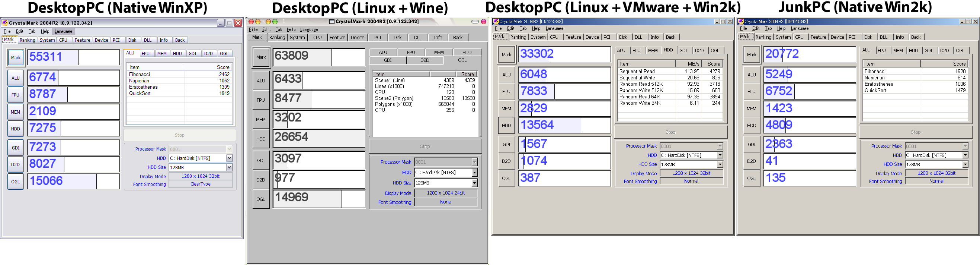The height and width of the screenshot is (265, 980).
Task: Select Ranking tab in Native WinXP window
Action: point(28,40)
